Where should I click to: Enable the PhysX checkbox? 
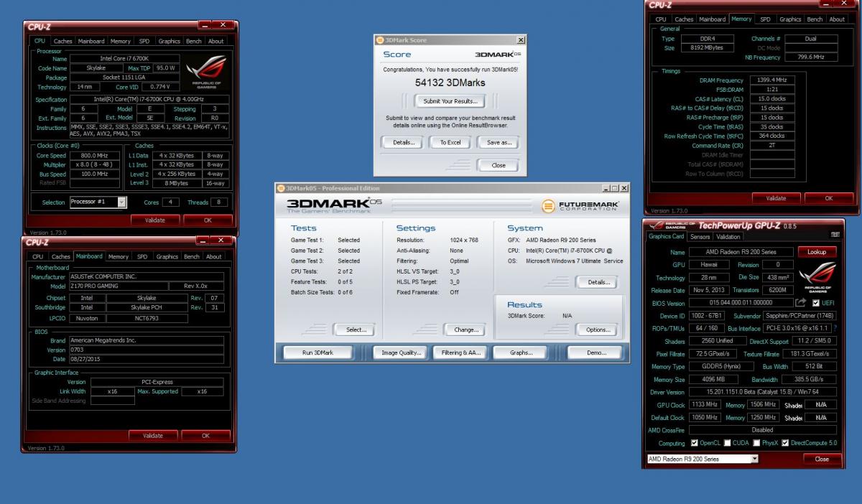[757, 442]
